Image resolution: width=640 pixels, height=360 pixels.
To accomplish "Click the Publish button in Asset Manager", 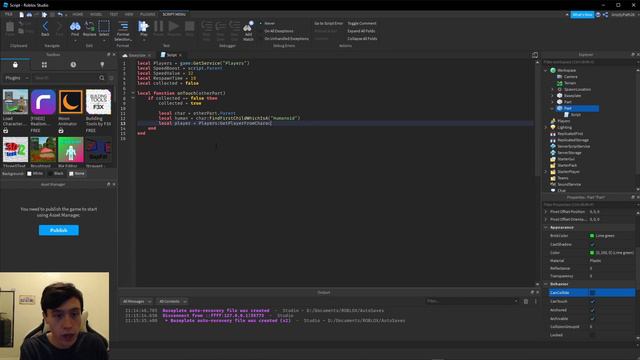I will point(59,230).
